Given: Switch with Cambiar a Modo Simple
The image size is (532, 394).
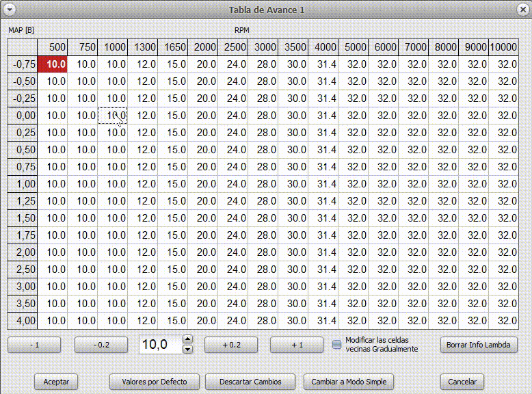Looking at the screenshot, I should click(349, 382).
